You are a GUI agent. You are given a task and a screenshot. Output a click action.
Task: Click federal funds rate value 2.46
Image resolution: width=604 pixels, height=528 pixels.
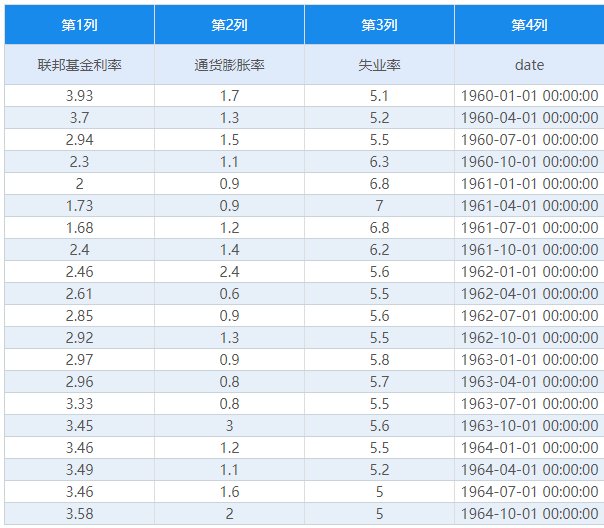point(79,272)
